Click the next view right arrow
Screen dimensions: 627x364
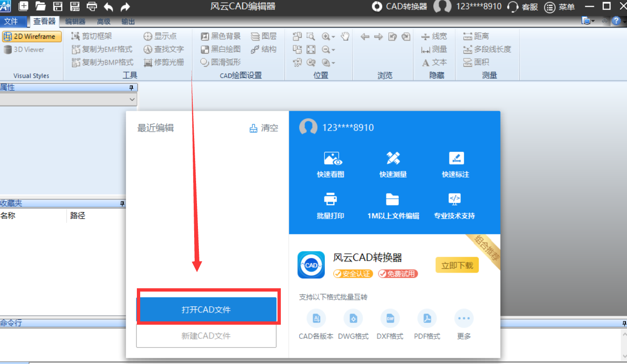[x=378, y=36]
